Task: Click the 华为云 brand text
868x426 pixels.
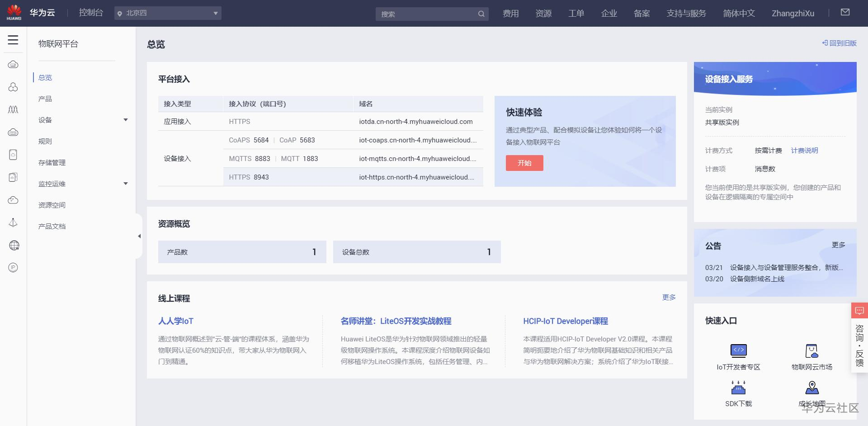Action: (x=42, y=13)
